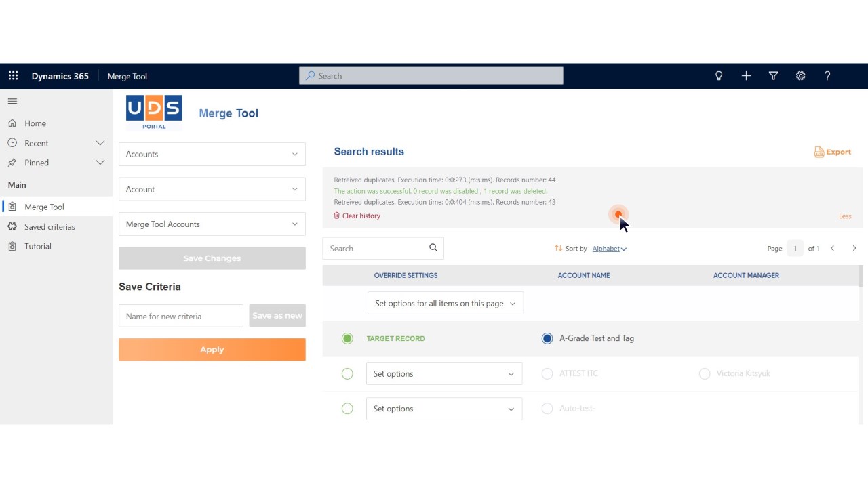Click the orange Apply button
Image resolution: width=868 pixels, height=488 pixels.
click(212, 350)
